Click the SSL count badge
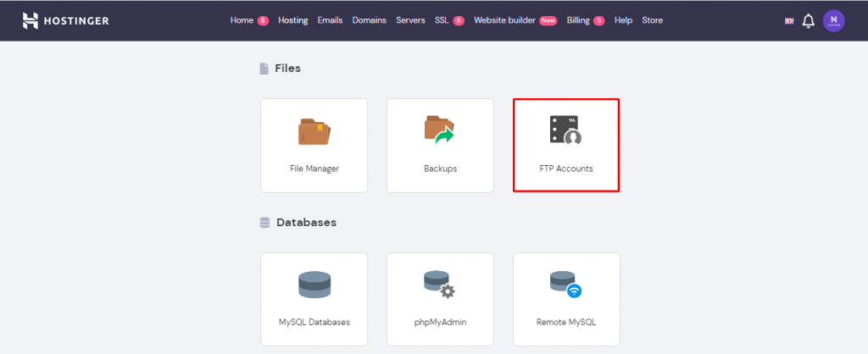 [459, 21]
